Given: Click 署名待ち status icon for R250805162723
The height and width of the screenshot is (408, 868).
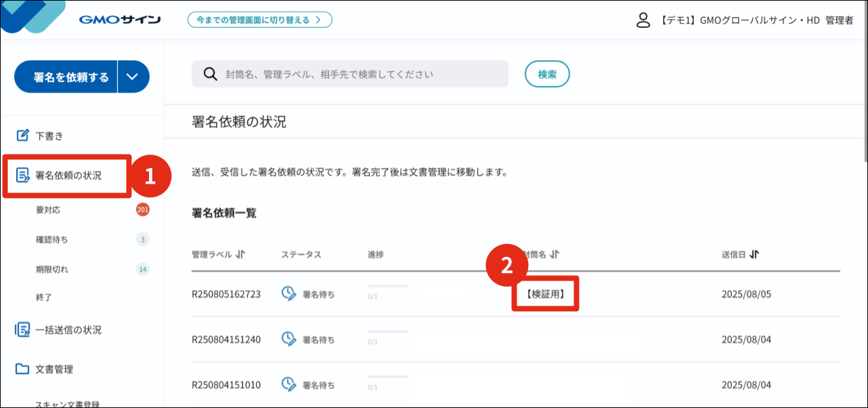Looking at the screenshot, I should [x=289, y=294].
